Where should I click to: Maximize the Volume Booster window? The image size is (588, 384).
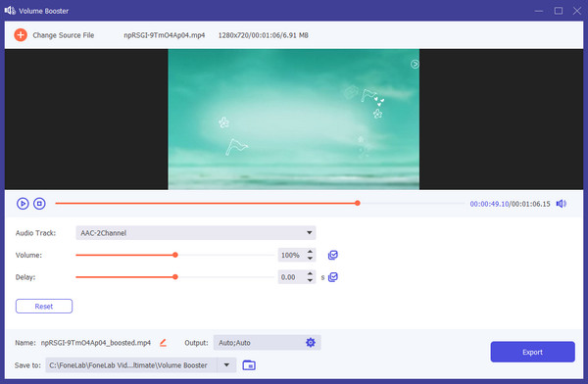click(x=559, y=11)
